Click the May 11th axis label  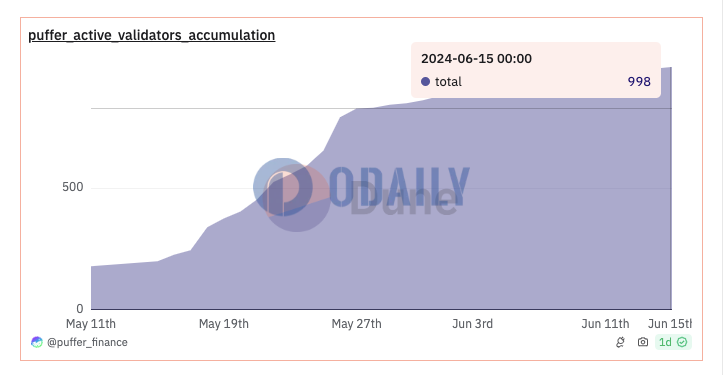point(91,324)
